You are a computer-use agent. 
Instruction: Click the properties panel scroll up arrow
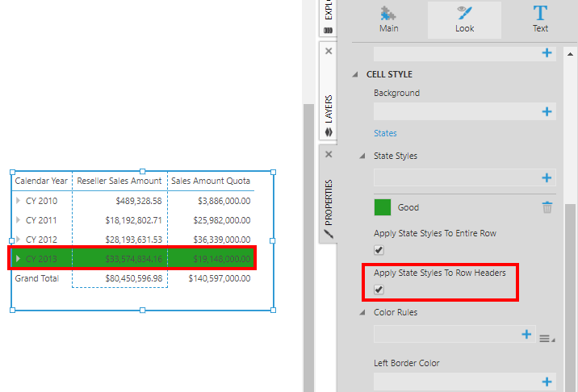(x=570, y=54)
